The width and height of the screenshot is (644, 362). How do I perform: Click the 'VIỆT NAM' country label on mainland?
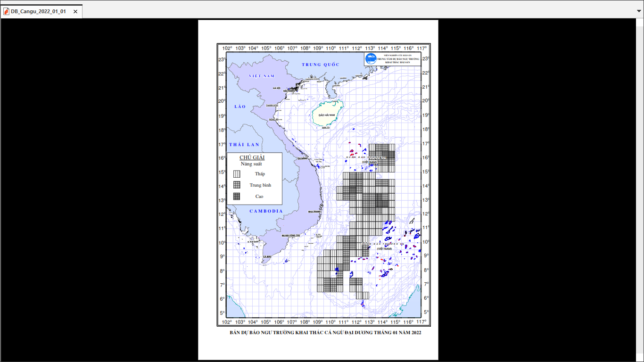pyautogui.click(x=262, y=76)
